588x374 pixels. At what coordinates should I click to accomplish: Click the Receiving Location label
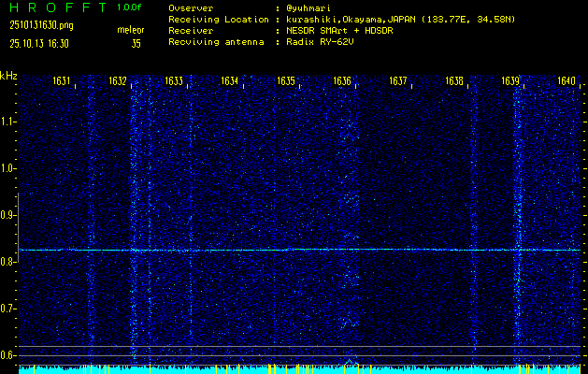219,20
